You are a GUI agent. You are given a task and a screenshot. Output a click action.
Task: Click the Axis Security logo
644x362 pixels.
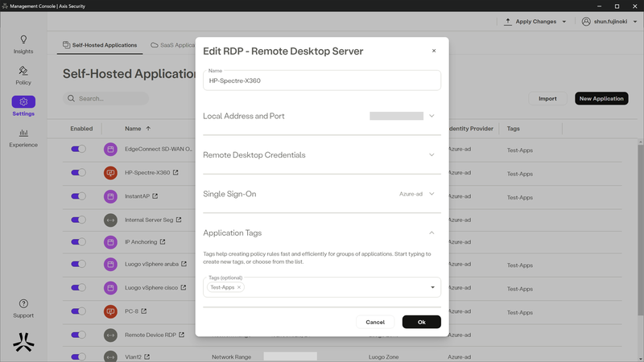tap(23, 343)
